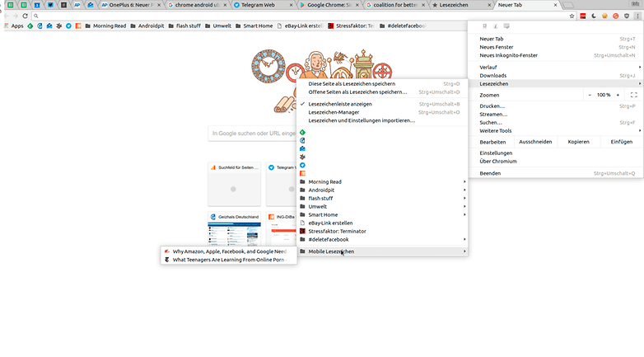This screenshot has width=644, height=357.
Task: Click the mail icon bookmark in Lesezeichen submenu
Action: (302, 149)
